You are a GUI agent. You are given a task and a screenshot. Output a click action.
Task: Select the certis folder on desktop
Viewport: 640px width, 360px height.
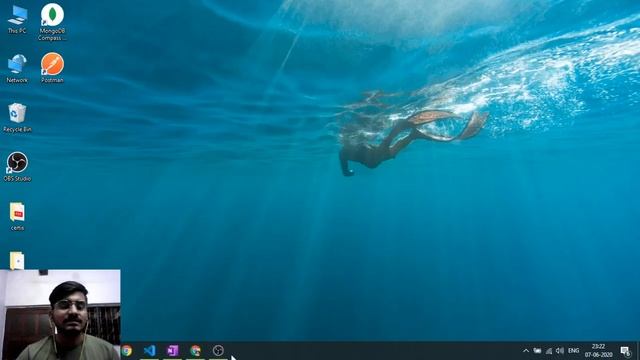[x=17, y=216]
